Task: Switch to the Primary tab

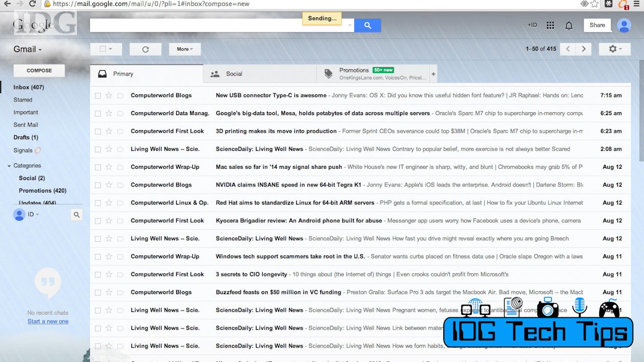Action: click(x=146, y=74)
